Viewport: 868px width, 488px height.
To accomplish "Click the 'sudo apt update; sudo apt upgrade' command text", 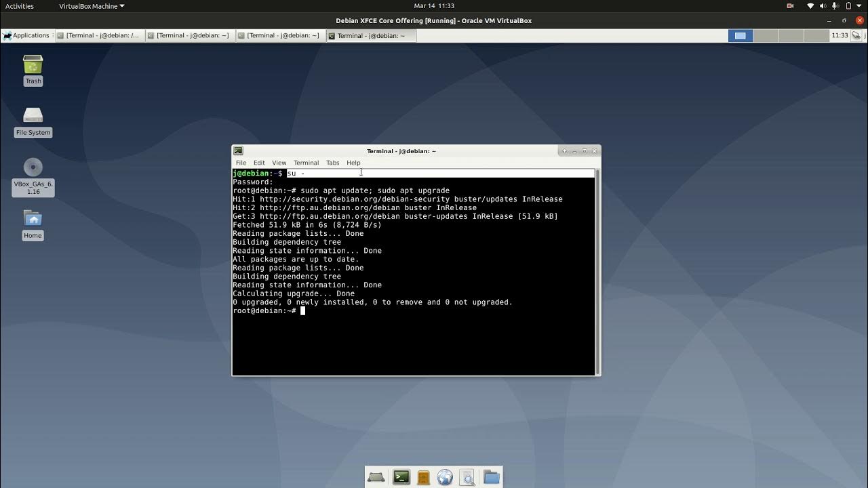I will 375,190.
